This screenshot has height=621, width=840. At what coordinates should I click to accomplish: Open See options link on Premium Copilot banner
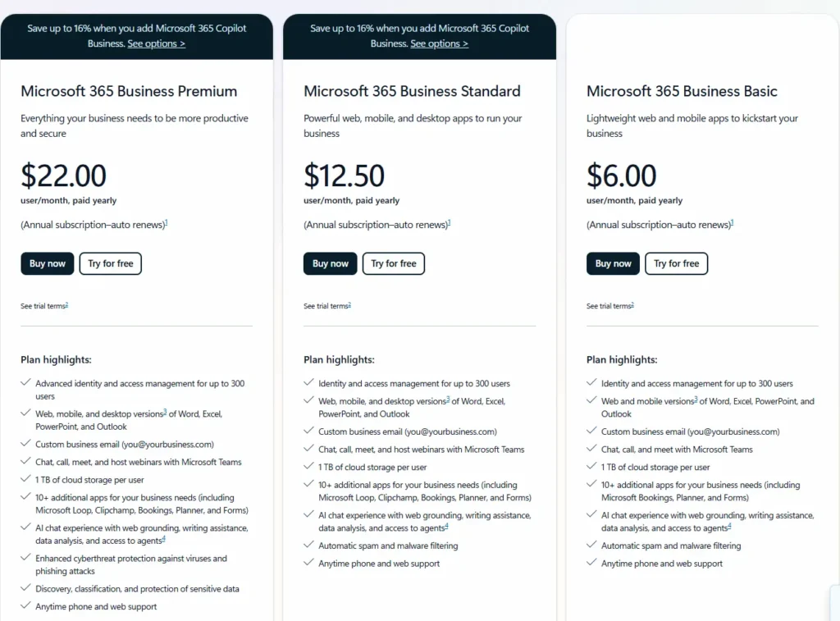click(156, 43)
